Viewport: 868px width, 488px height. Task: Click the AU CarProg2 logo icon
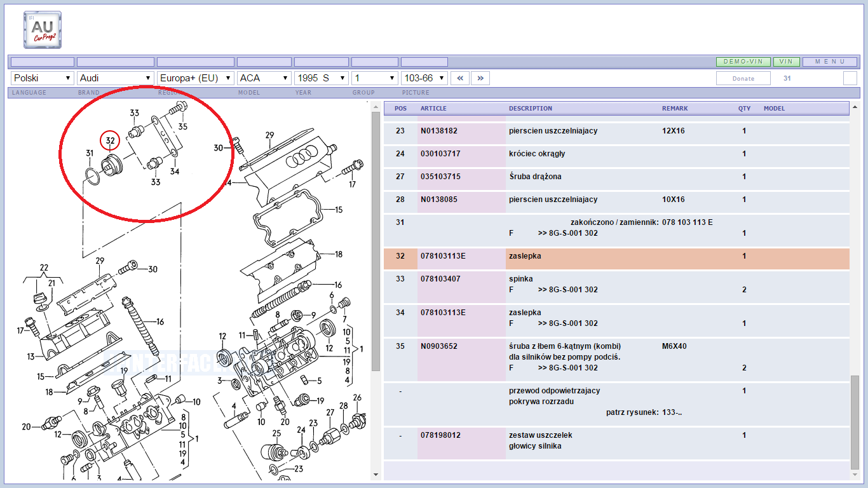coord(43,30)
